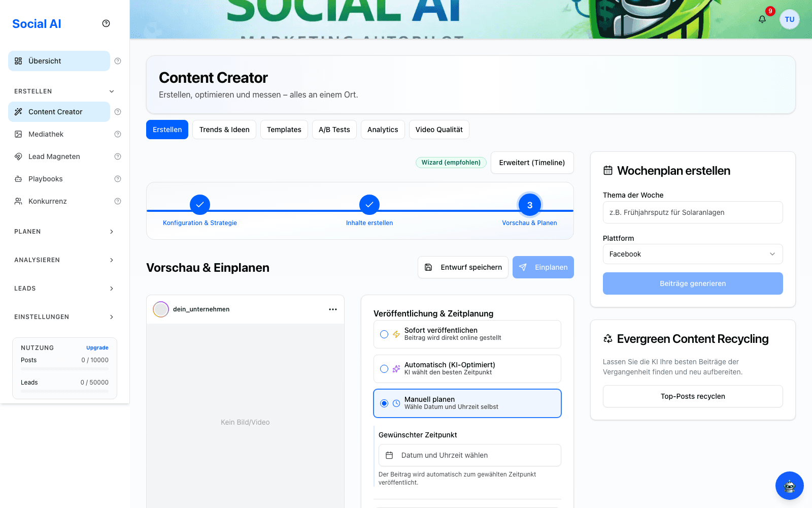Image resolution: width=812 pixels, height=508 pixels.
Task: Click the chatbot robot assistant icon
Action: 790,486
